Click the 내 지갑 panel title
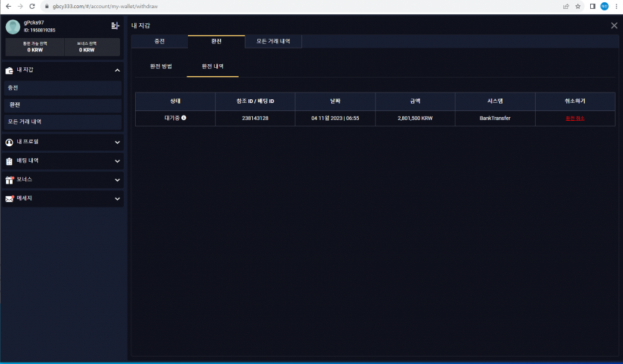 tap(141, 25)
